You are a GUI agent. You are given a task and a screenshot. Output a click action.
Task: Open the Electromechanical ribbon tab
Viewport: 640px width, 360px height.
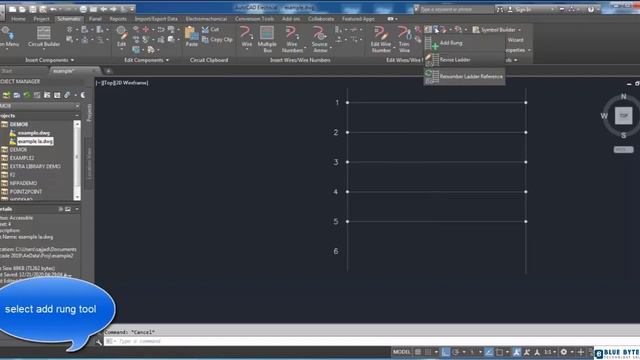(206, 19)
